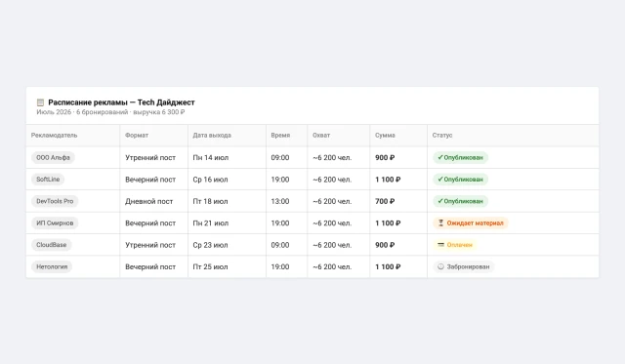Click Дневной пост format cell

(149, 201)
